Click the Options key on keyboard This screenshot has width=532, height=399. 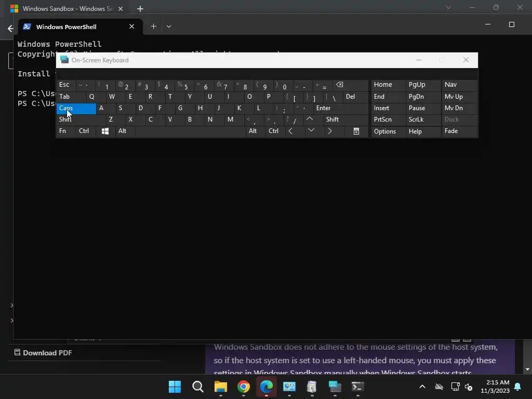coord(388,131)
